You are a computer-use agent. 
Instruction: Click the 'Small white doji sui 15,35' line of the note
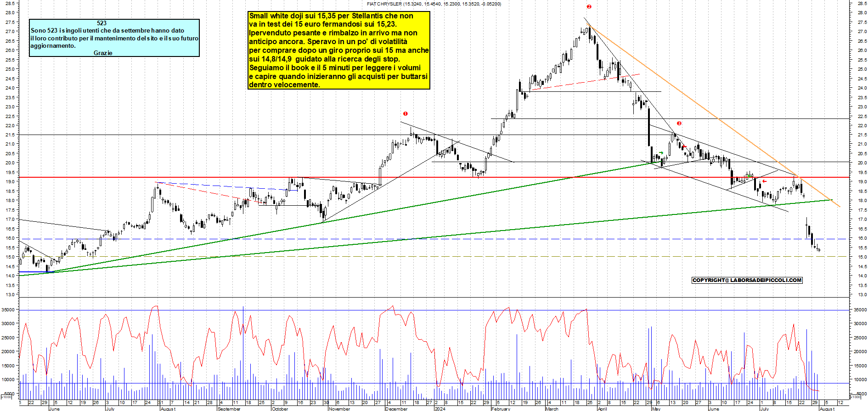click(331, 16)
